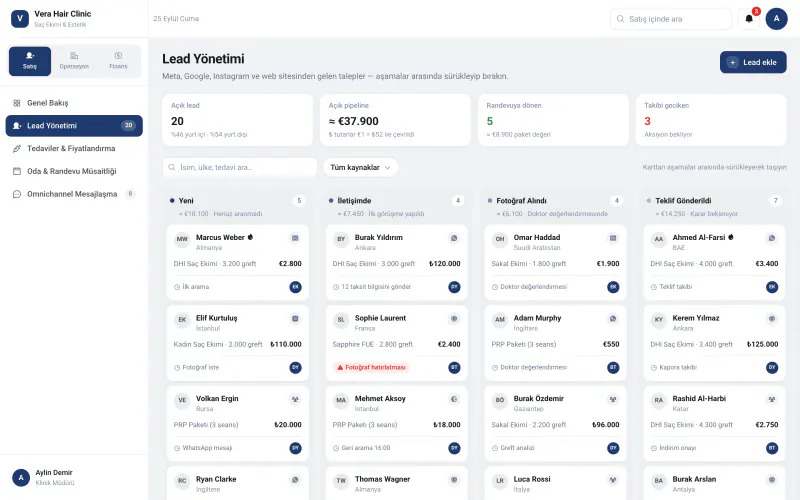Click source icon on Luca Rossi card
The height and width of the screenshot is (500, 800).
(613, 480)
